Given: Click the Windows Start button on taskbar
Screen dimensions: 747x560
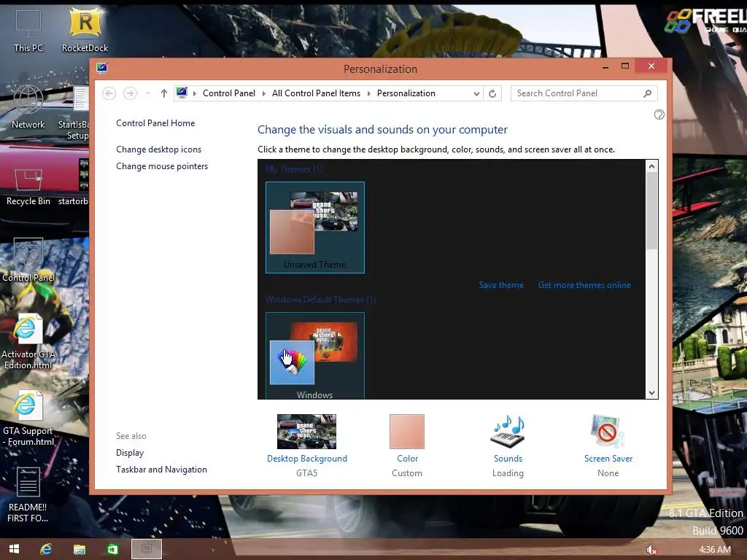Looking at the screenshot, I should tap(14, 549).
